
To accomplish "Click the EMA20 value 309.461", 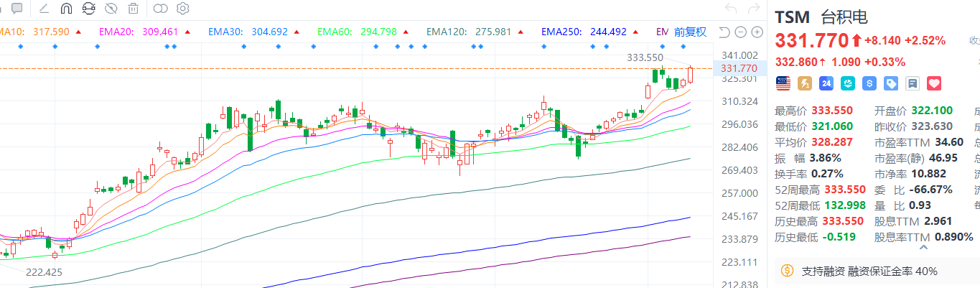I will click(x=161, y=32).
